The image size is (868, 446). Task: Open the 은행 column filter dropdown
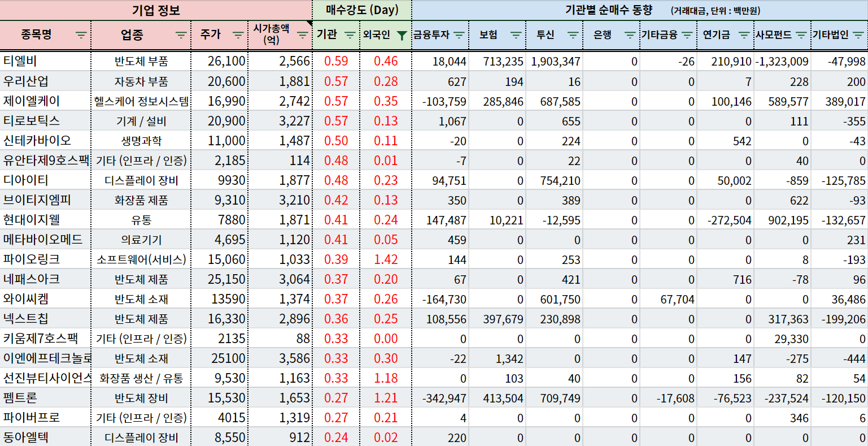point(630,35)
